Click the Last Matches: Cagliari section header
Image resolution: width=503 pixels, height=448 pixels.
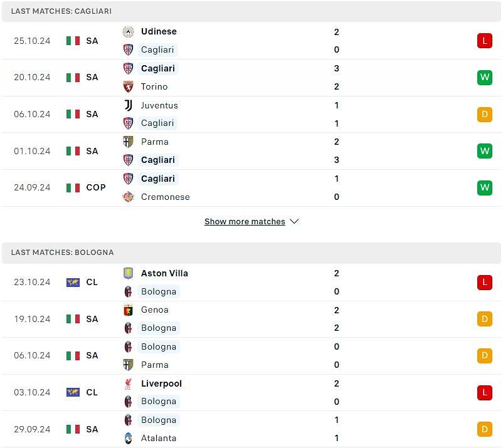(x=251, y=11)
